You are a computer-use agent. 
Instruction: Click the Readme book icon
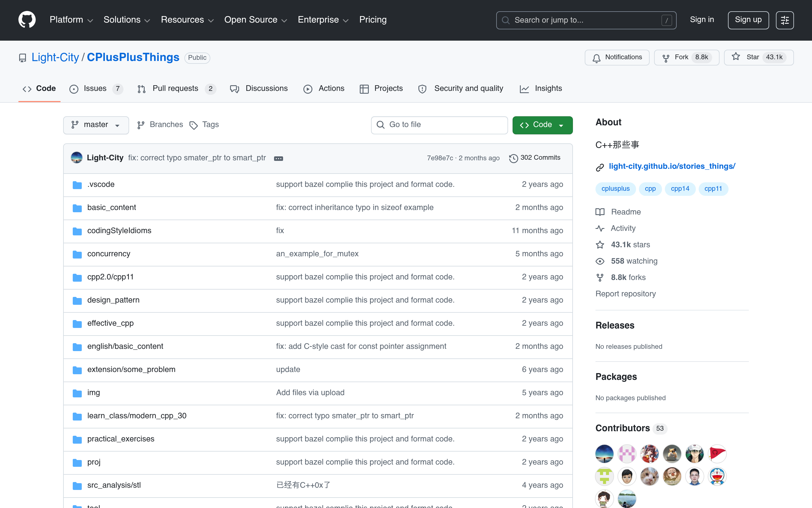pos(600,212)
